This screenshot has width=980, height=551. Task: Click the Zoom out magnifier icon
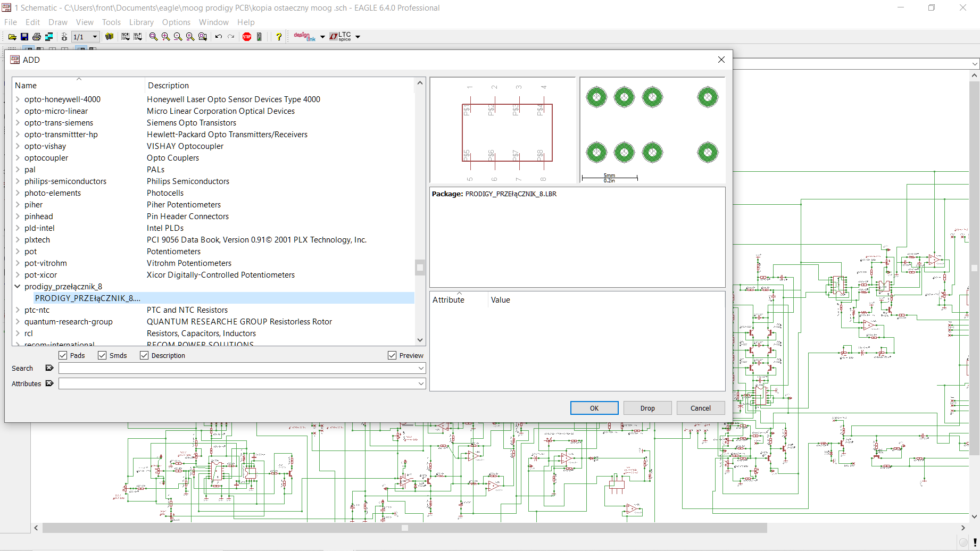point(178,37)
